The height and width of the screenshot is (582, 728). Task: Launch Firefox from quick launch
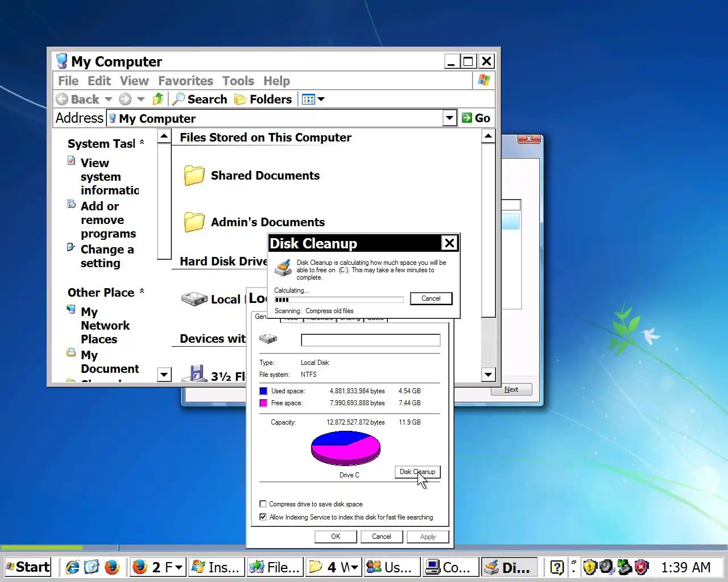[x=112, y=567]
